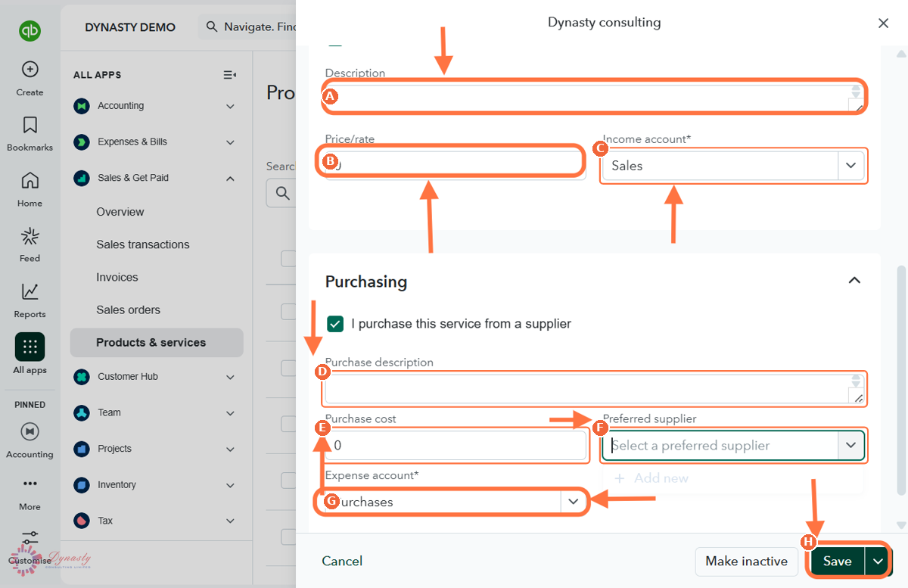Expand the Expenses & Bills chevron

pyautogui.click(x=230, y=142)
